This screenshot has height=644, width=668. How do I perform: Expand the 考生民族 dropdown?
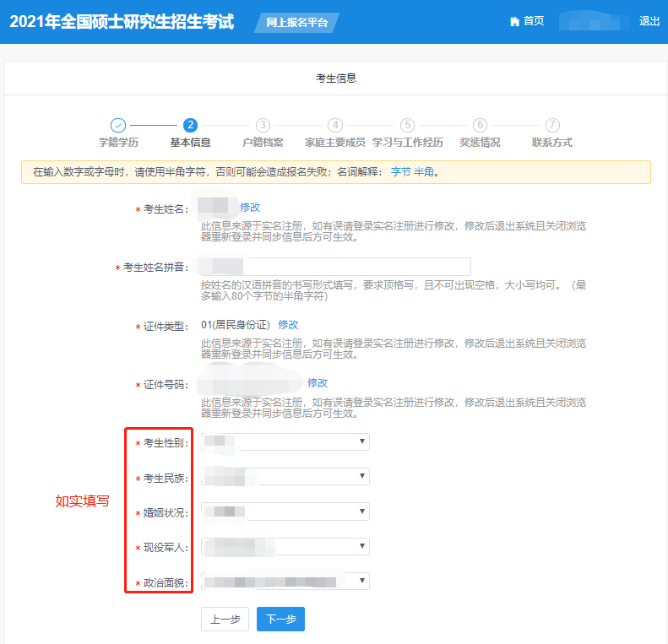pos(285,477)
